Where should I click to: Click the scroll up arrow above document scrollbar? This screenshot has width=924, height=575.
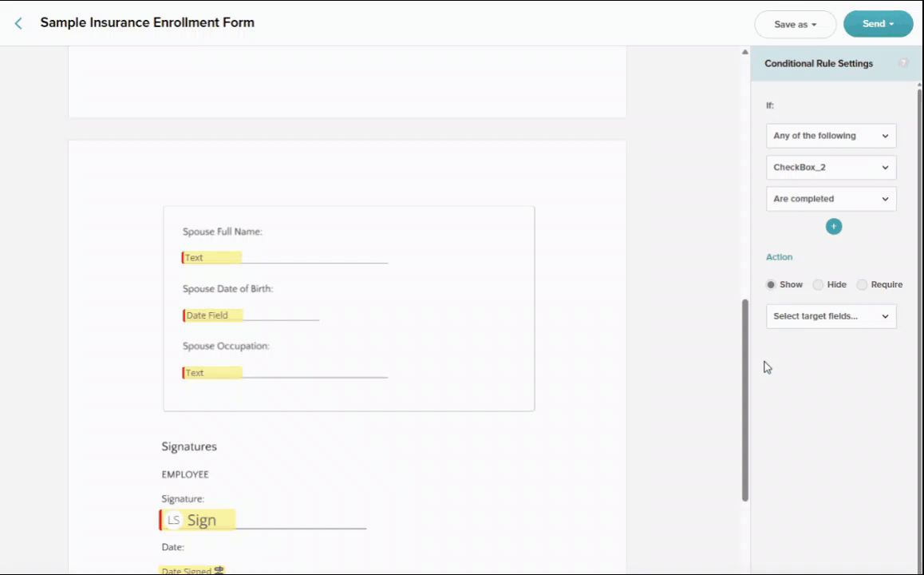[x=744, y=52]
